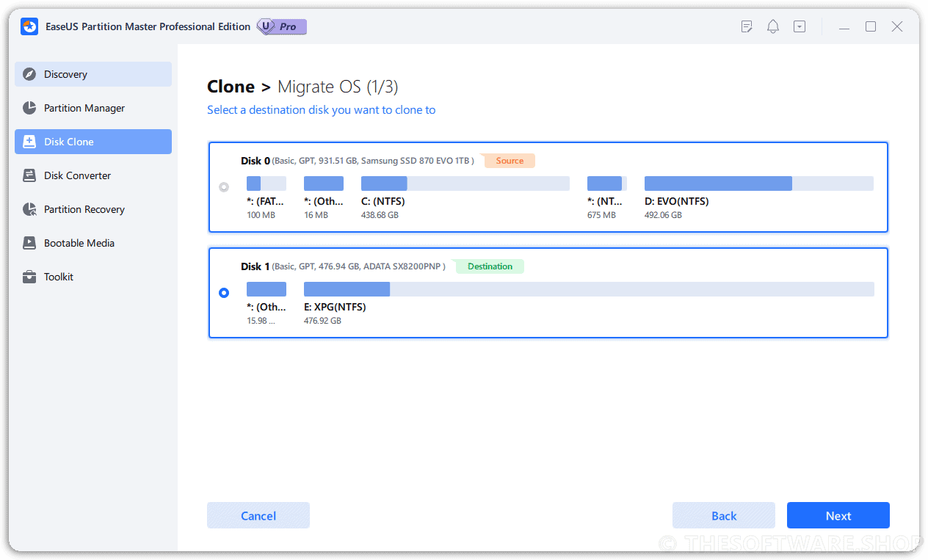Image resolution: width=928 pixels, height=560 pixels.
Task: Minimize the EaseUS window
Action: pos(844,27)
